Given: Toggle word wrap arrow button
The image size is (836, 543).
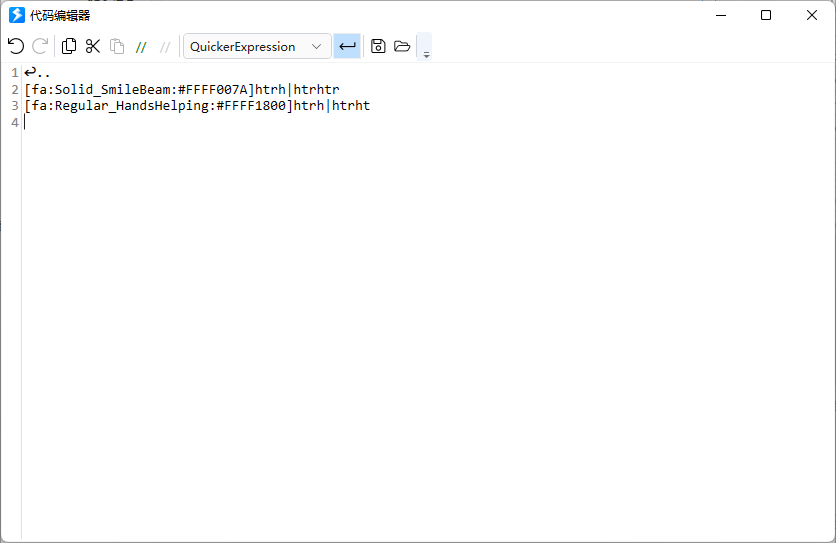Looking at the screenshot, I should click(347, 46).
